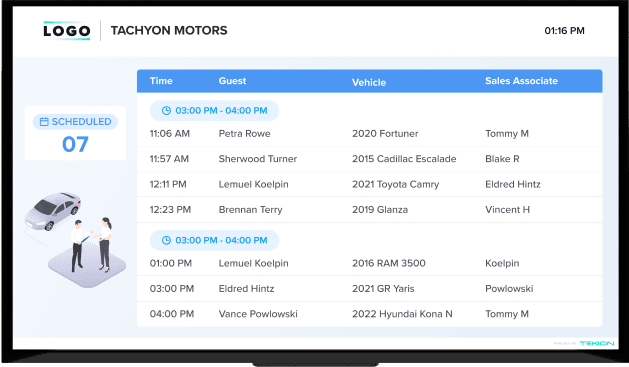Image resolution: width=629 pixels, height=367 pixels.
Task: Click sales associate Blake R
Action: [502, 159]
